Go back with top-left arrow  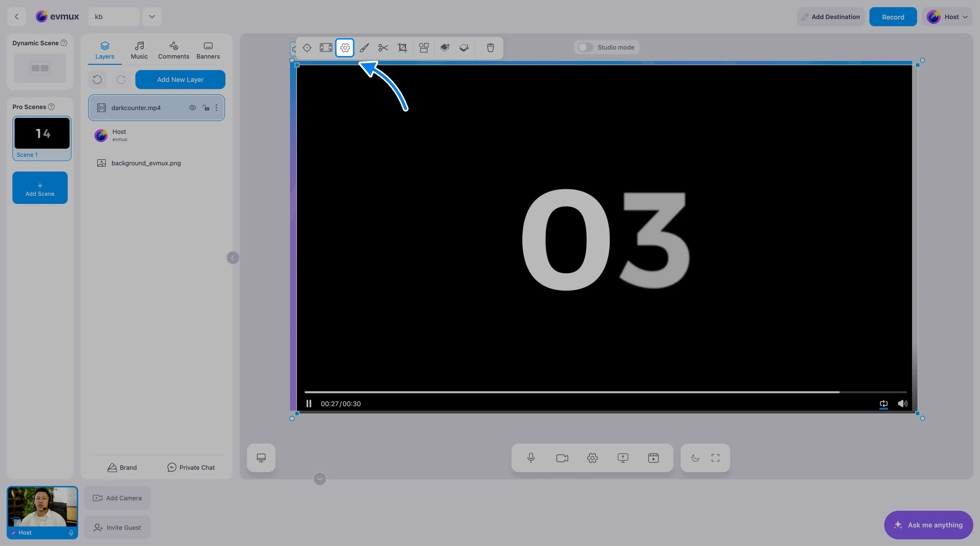[x=16, y=17]
